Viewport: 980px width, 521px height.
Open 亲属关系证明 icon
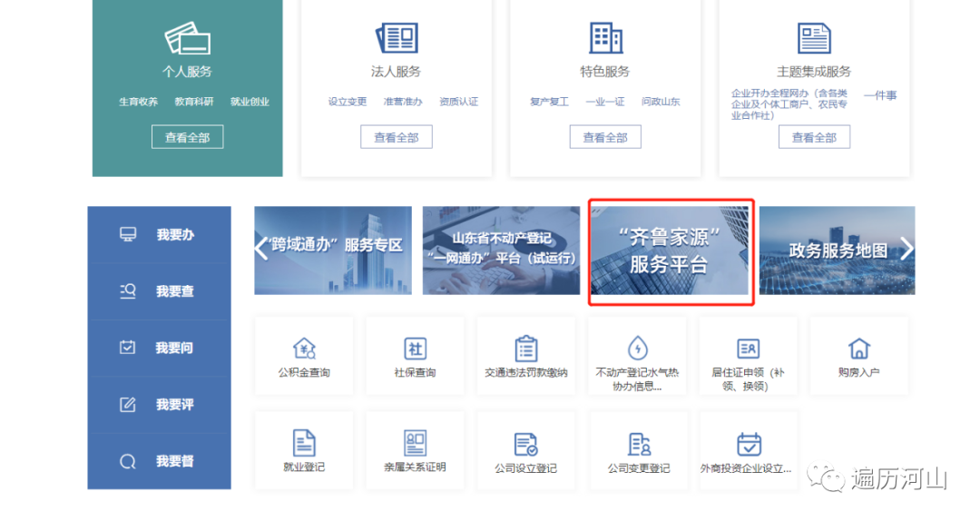415,444
